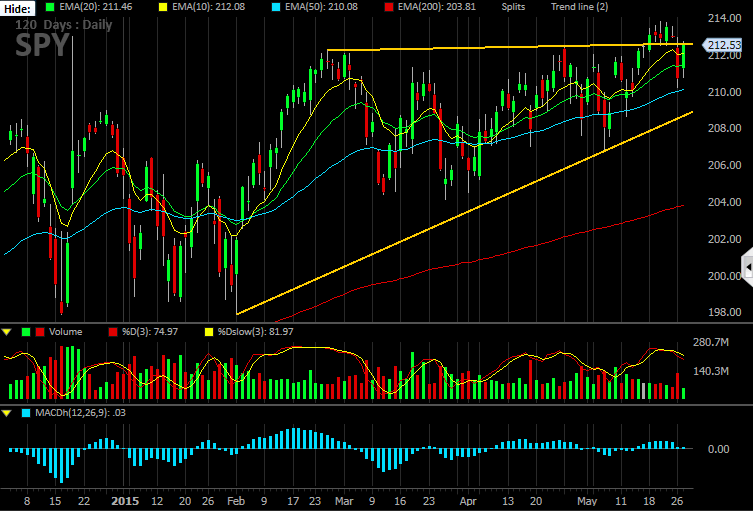Click the 140.3M volume axis label

[x=711, y=371]
